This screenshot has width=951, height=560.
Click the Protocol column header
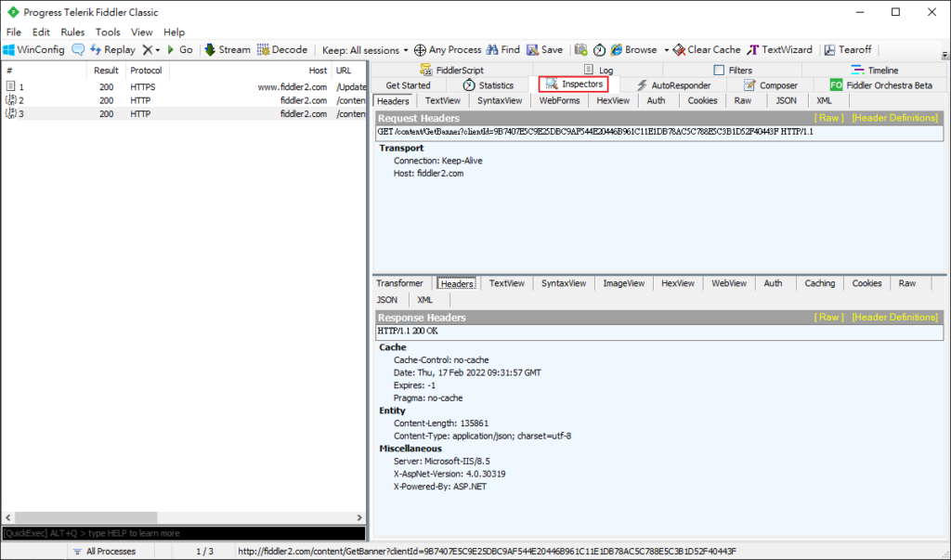tap(146, 71)
